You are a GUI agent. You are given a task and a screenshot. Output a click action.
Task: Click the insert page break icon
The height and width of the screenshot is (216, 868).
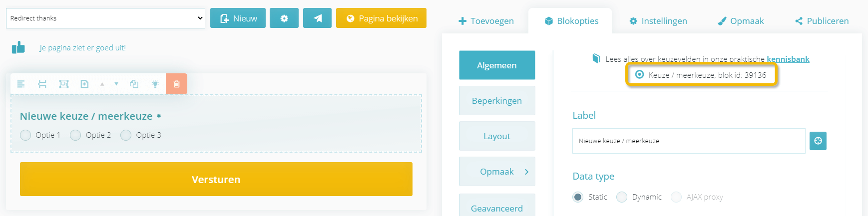(x=42, y=84)
